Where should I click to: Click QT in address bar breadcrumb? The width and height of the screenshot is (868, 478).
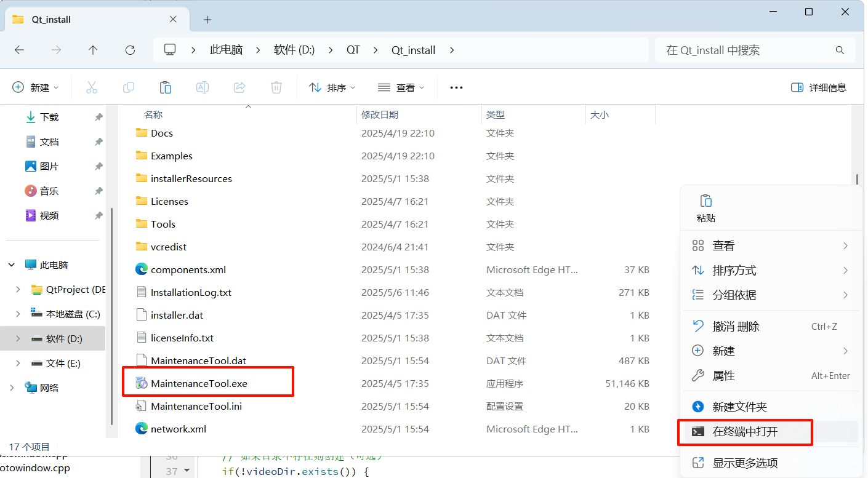pyautogui.click(x=353, y=50)
